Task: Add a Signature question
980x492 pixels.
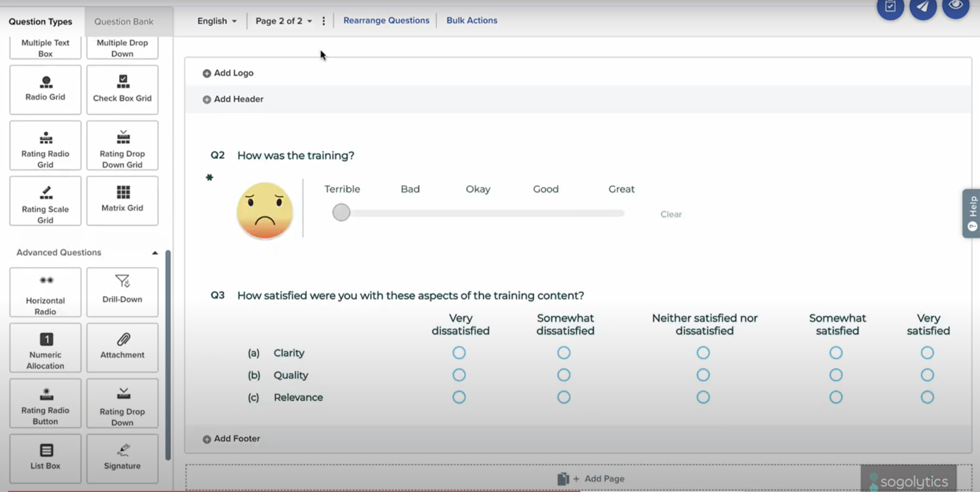Action: [x=122, y=458]
